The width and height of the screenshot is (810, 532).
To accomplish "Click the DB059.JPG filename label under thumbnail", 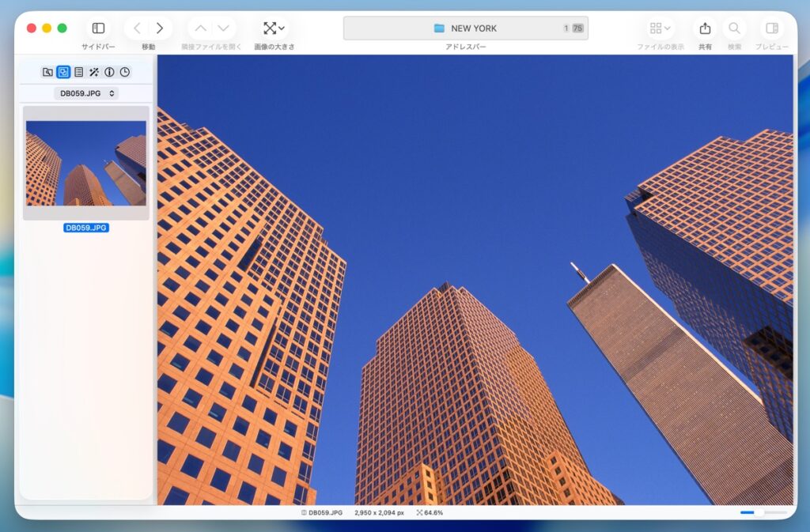I will tap(86, 228).
